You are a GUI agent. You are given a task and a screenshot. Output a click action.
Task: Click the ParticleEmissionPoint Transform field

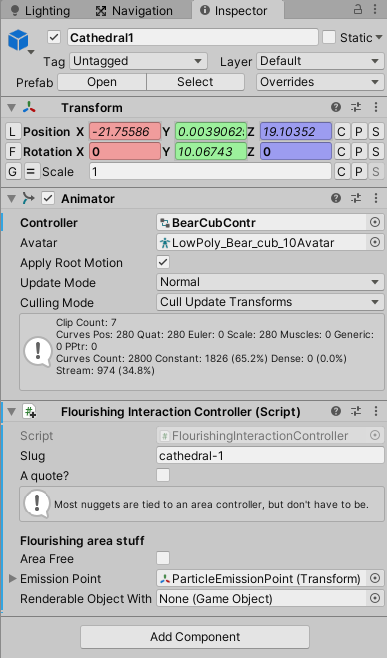(261, 579)
